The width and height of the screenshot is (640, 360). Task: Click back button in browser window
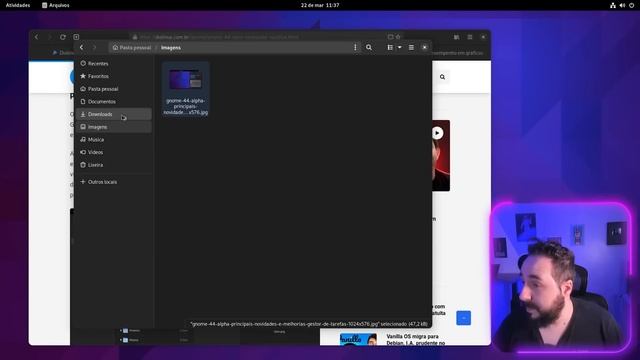pyautogui.click(x=36, y=37)
